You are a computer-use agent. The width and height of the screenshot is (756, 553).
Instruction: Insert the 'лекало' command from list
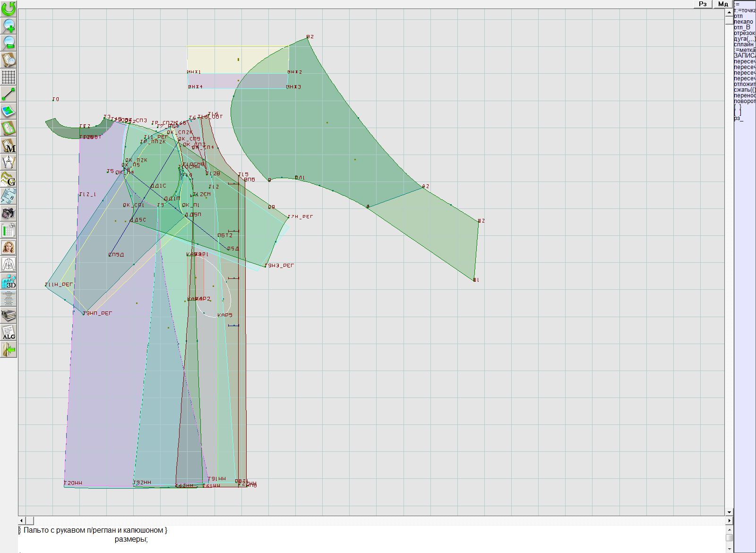743,22
